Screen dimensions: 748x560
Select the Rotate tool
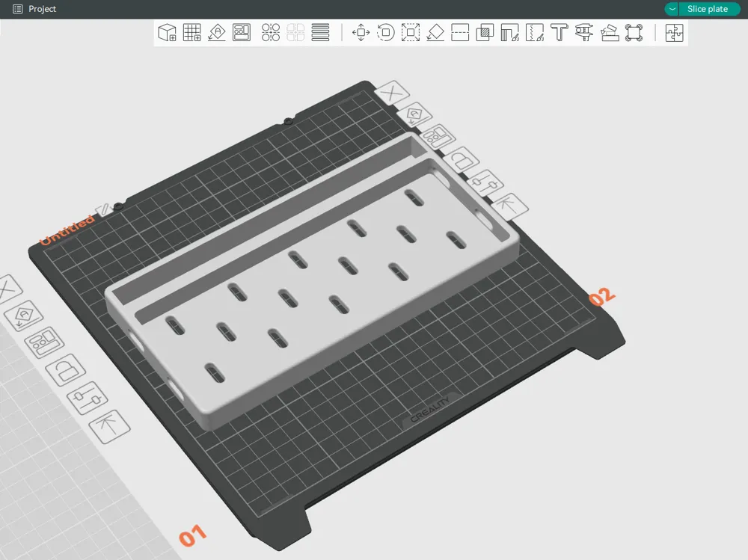pyautogui.click(x=385, y=32)
